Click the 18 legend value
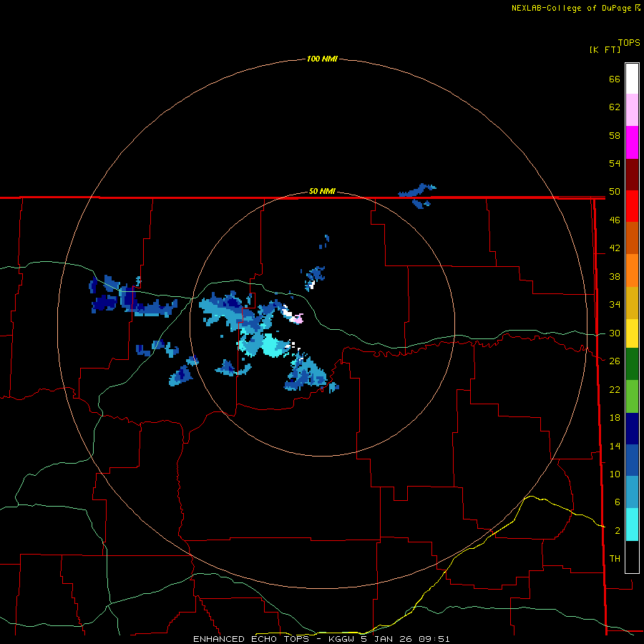Image resolution: width=644 pixels, height=644 pixels. [615, 418]
